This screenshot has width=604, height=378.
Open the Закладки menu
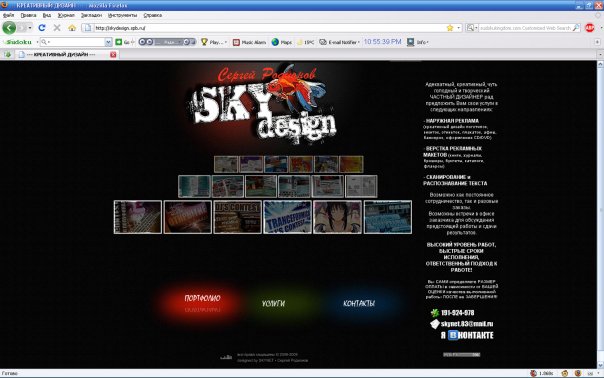[91, 15]
